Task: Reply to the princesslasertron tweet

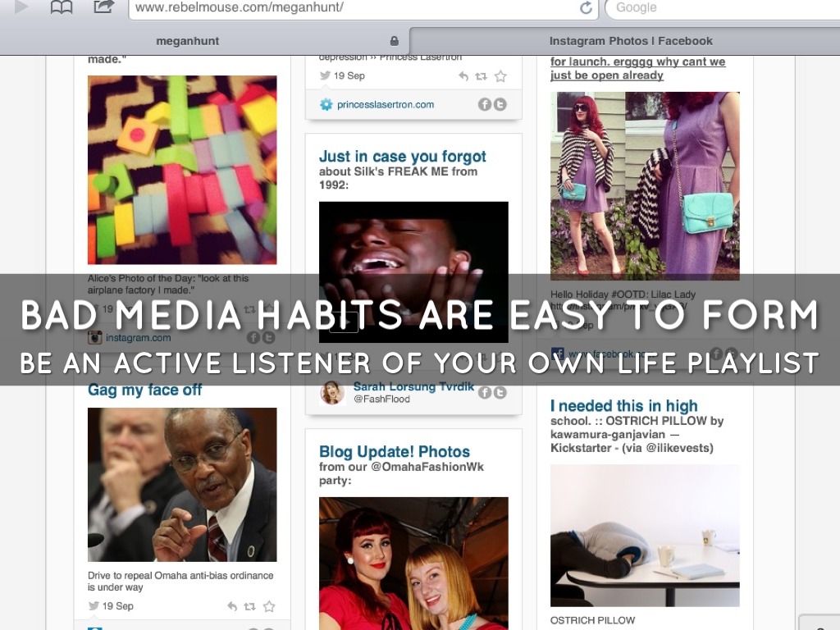Action: point(463,76)
